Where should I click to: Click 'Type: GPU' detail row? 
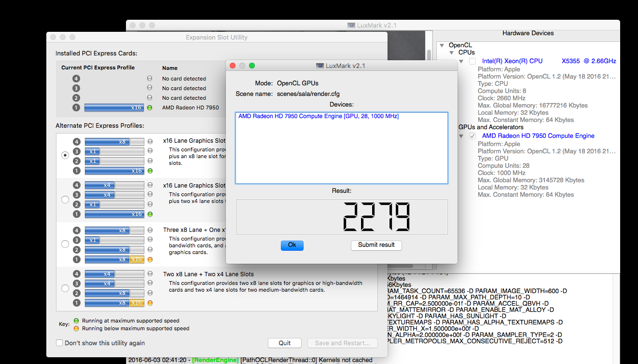(493, 159)
